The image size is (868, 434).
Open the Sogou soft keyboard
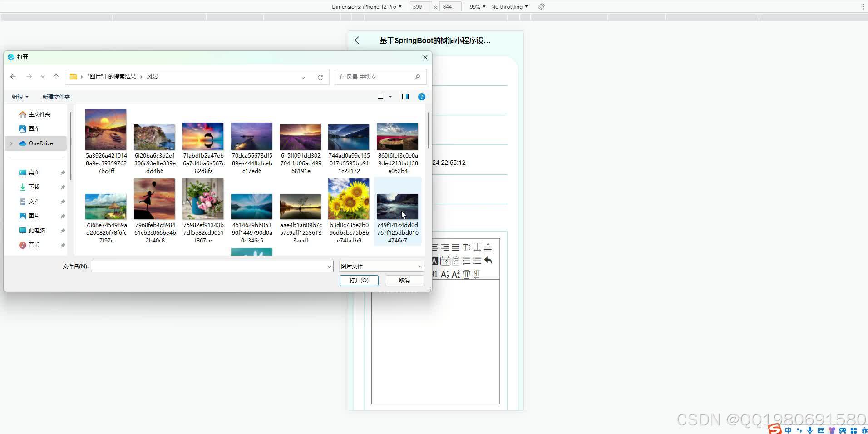point(821,430)
